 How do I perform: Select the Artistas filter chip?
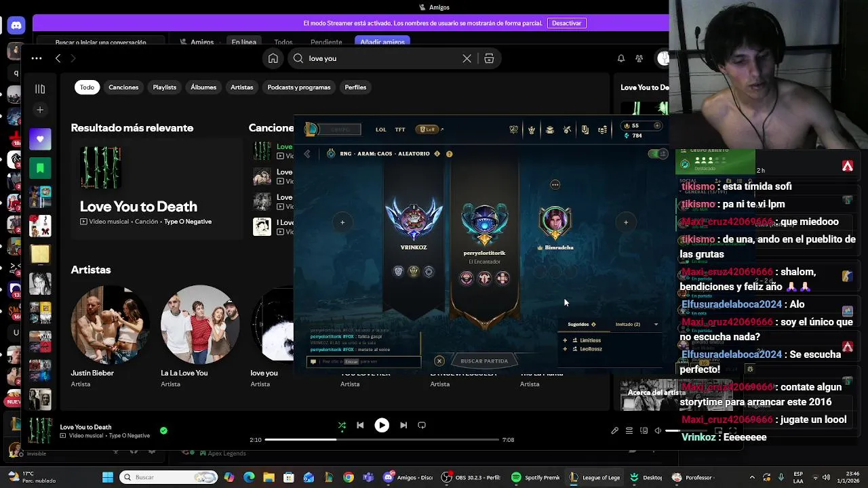241,87
